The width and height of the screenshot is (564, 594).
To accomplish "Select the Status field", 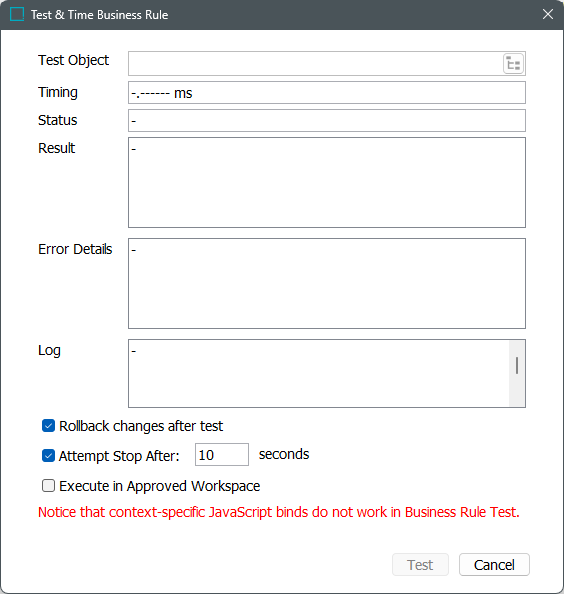I will (x=327, y=120).
